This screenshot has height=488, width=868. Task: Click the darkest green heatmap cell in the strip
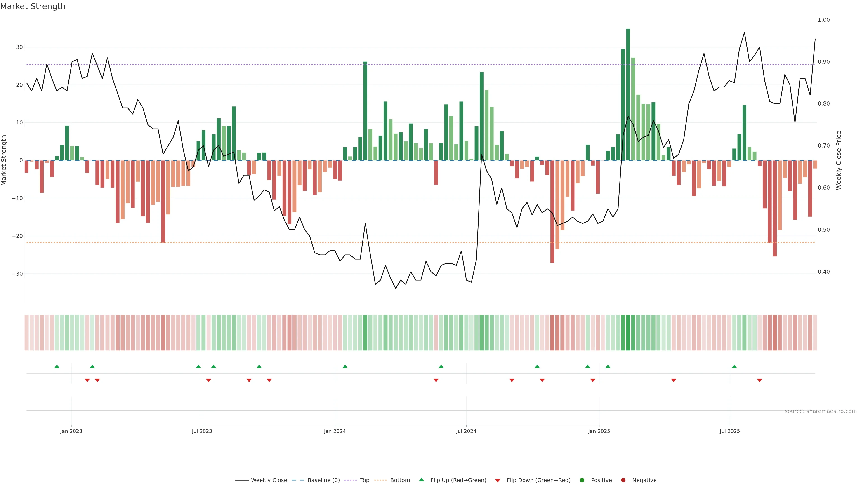pyautogui.click(x=628, y=332)
